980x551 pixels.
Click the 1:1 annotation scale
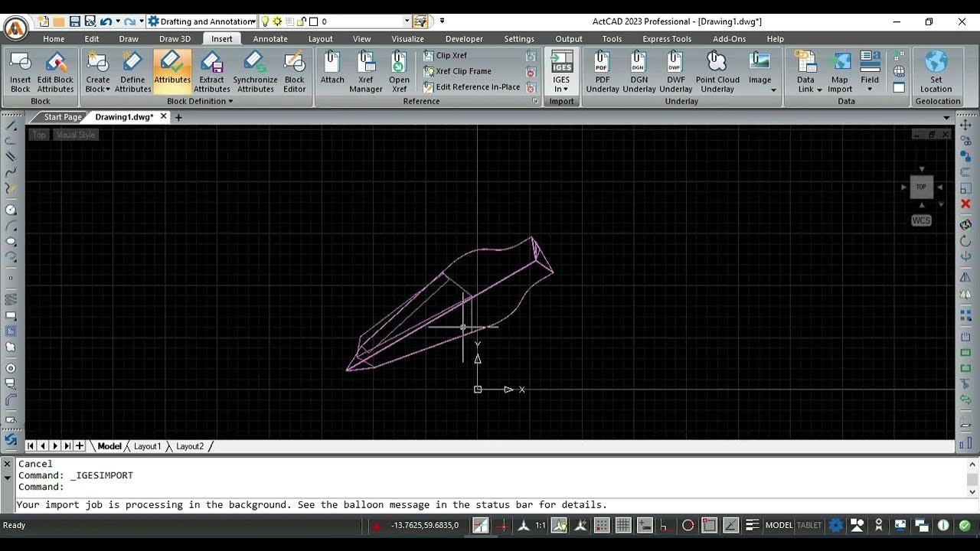[541, 525]
